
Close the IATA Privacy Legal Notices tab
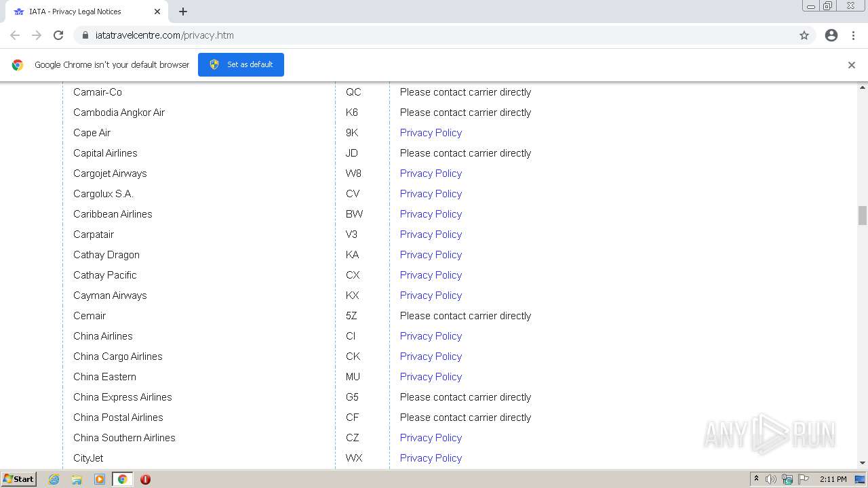click(x=157, y=12)
